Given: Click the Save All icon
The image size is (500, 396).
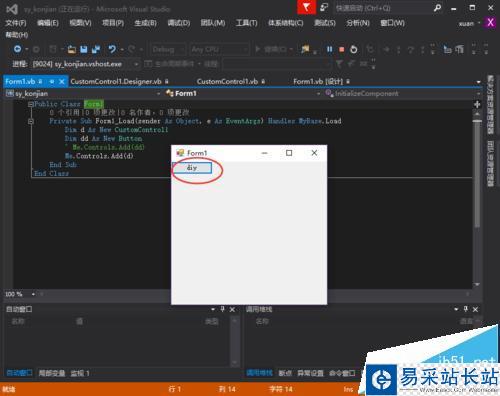Looking at the screenshot, I should (96, 50).
